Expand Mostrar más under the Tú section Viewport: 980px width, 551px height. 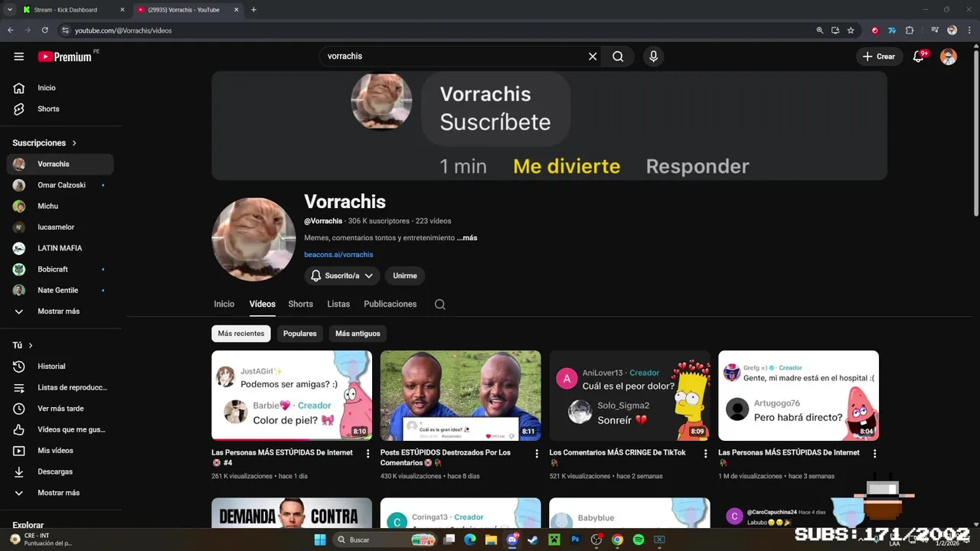tap(60, 493)
